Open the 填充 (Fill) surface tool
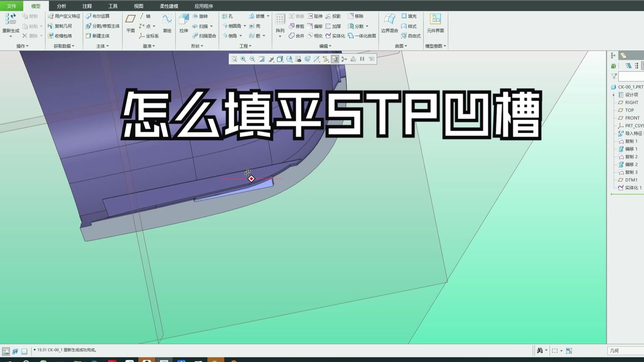The image size is (644, 362). point(408,16)
